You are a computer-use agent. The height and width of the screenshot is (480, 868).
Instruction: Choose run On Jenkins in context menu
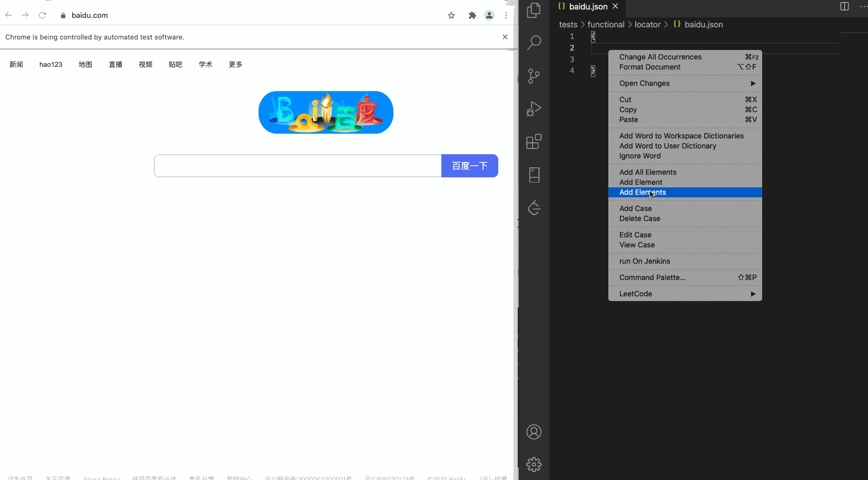click(685, 261)
